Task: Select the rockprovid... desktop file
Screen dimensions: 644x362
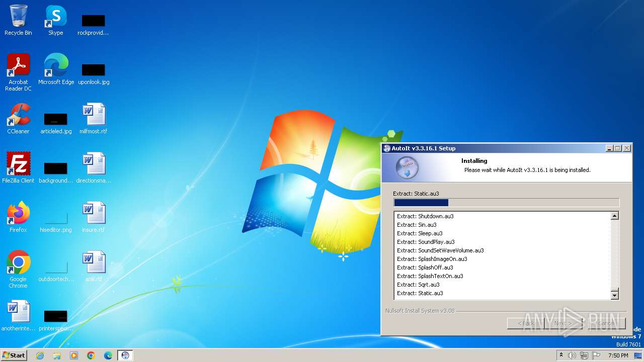Action: 93,24
